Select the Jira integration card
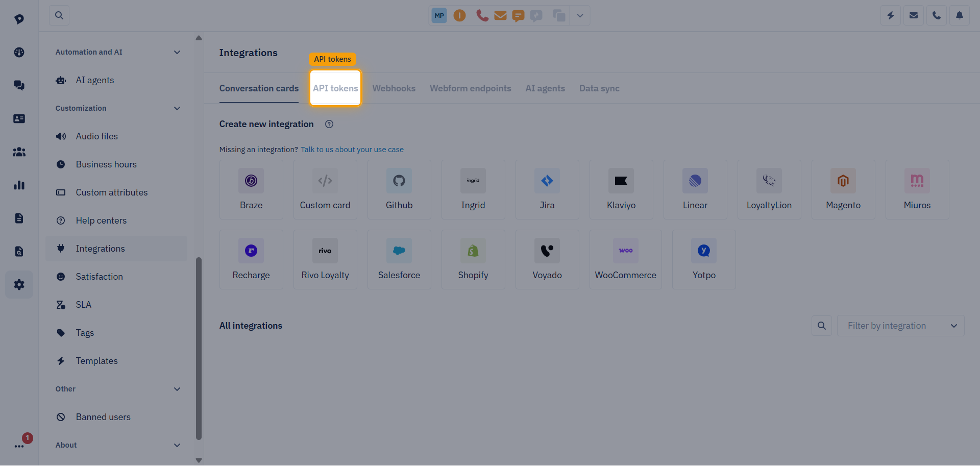The height and width of the screenshot is (466, 980). [x=547, y=189]
